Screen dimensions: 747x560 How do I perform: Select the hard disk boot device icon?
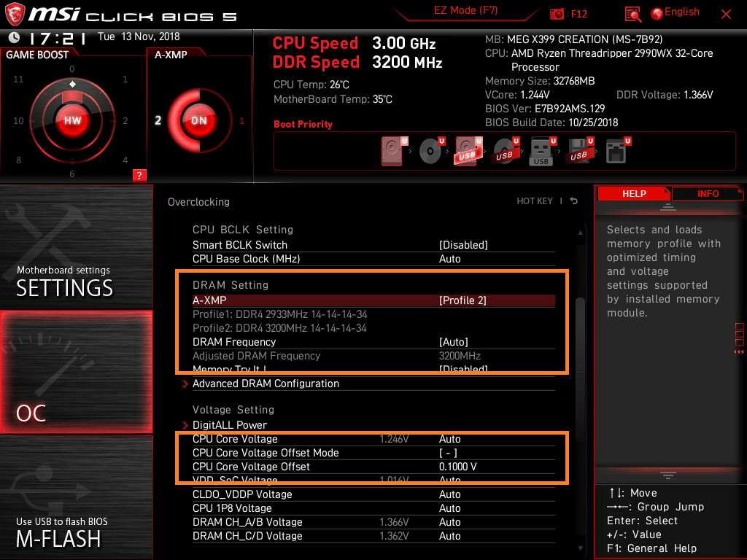(394, 150)
